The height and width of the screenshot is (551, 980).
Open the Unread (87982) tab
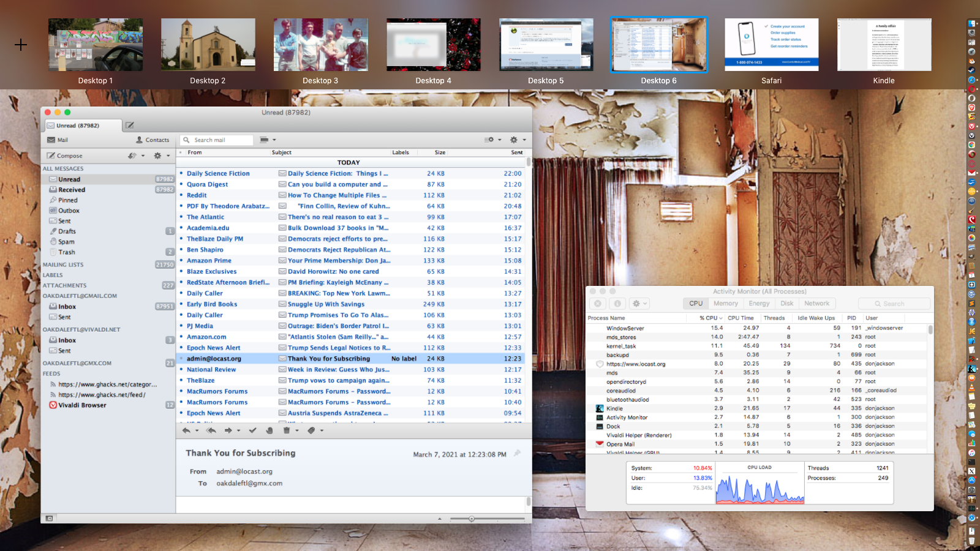82,126
